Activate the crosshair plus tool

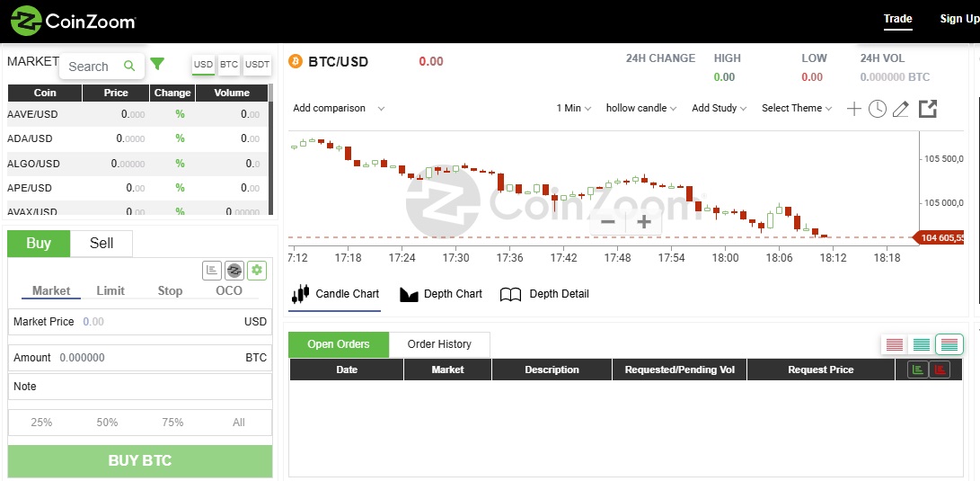coord(853,109)
